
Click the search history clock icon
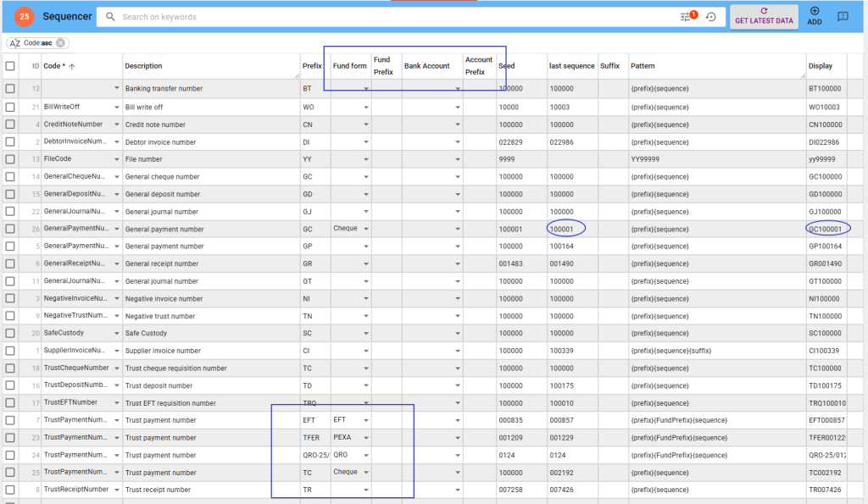(710, 17)
